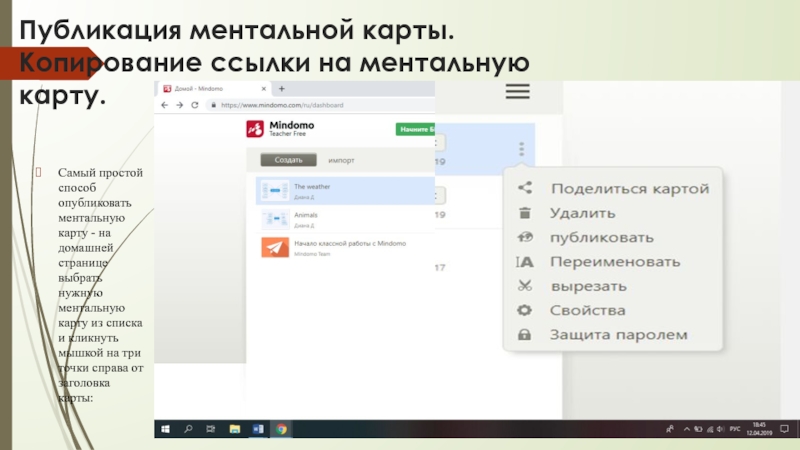Click the Mindomo logo icon
This screenshot has width=800, height=450.
(254, 129)
